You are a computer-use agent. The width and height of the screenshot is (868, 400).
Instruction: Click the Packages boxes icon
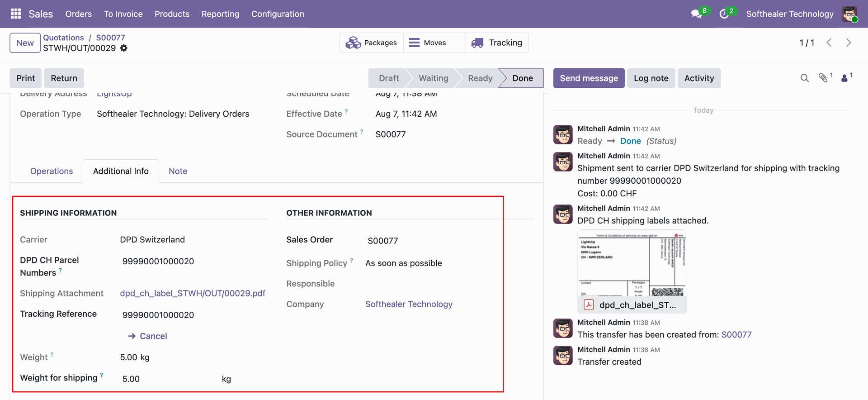coord(353,43)
